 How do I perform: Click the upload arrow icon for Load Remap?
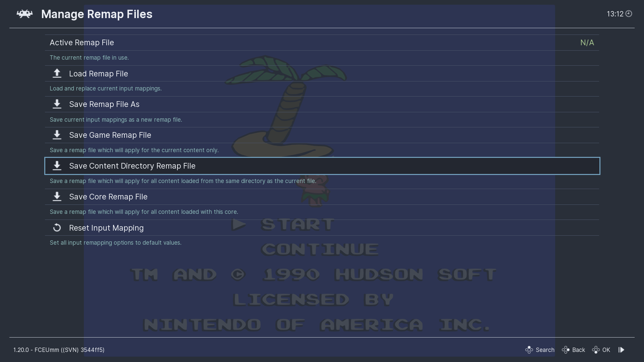coord(57,73)
